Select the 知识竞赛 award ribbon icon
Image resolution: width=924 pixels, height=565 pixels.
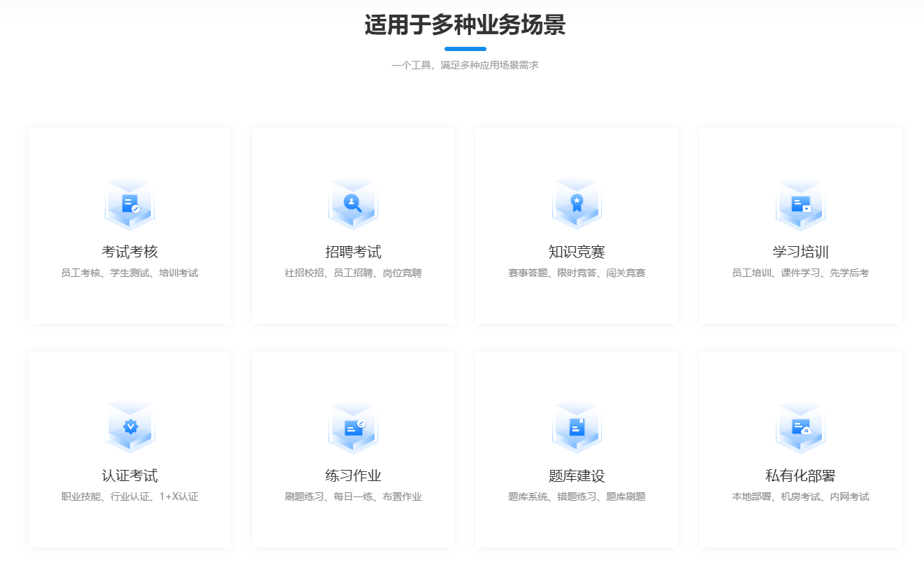pos(577,204)
